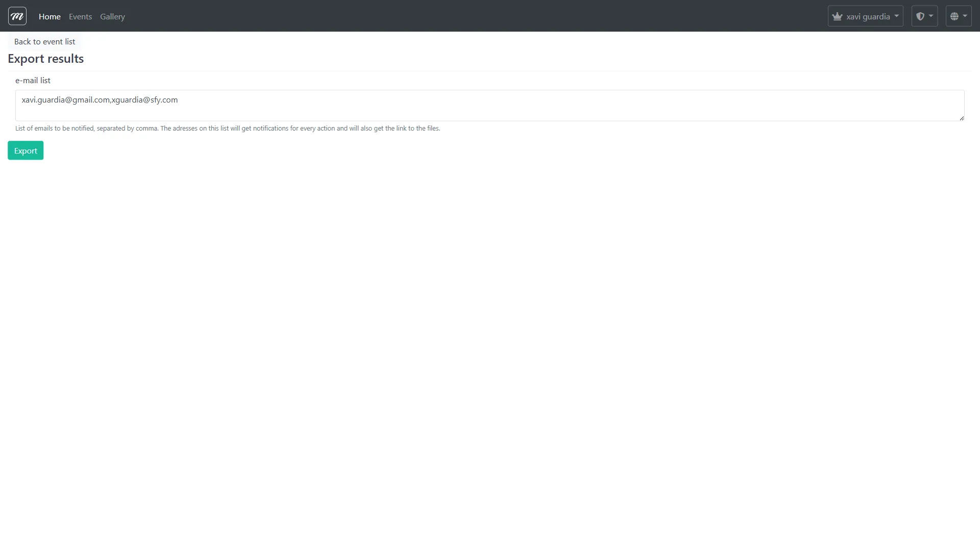Screen dimensions: 980x551
Task: Navigate to the Events page
Action: coord(80,16)
